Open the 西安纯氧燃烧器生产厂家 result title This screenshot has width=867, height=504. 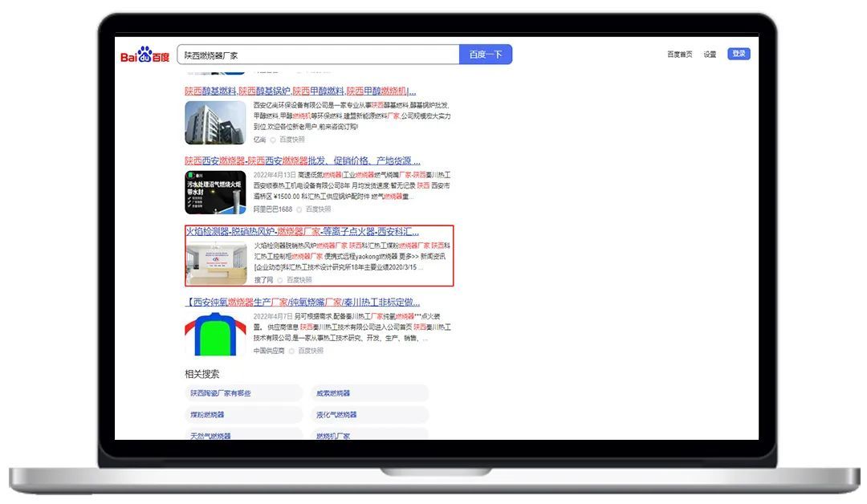[x=302, y=302]
